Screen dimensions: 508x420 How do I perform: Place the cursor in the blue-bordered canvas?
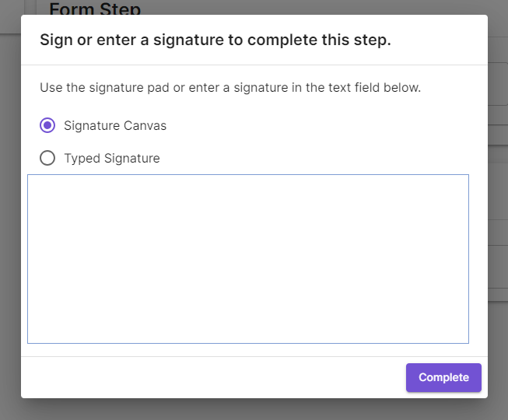(x=247, y=258)
